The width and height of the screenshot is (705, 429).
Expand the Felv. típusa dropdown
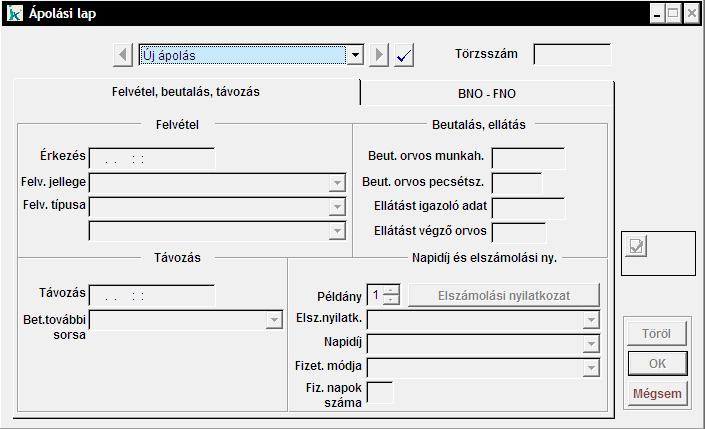coord(337,207)
